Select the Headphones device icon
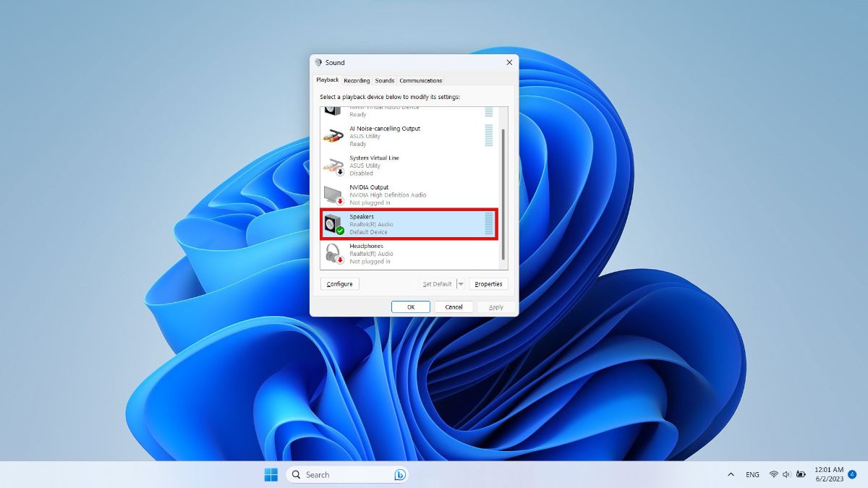Image resolution: width=868 pixels, height=488 pixels. 333,254
